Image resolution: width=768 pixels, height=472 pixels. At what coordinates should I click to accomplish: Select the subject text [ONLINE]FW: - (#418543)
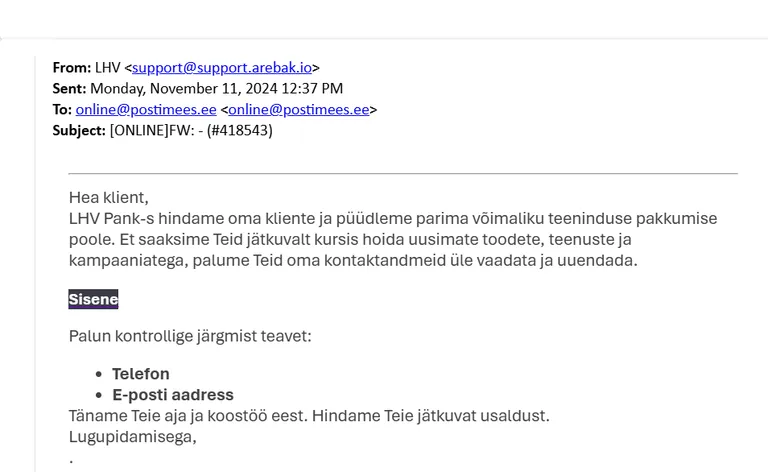point(191,131)
